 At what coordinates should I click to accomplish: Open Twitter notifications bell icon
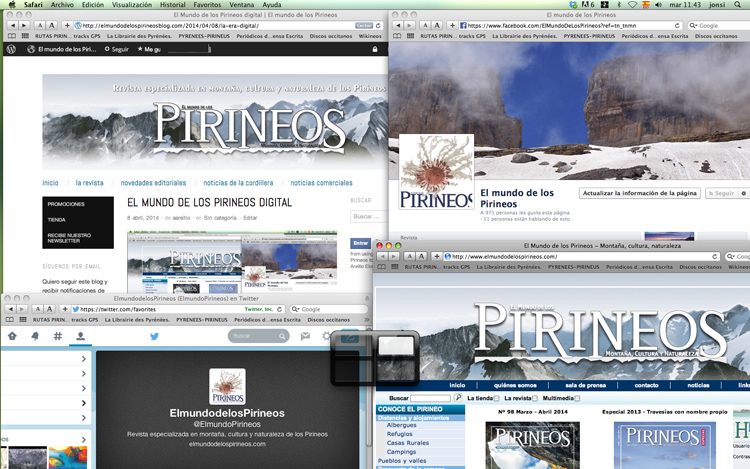35,337
